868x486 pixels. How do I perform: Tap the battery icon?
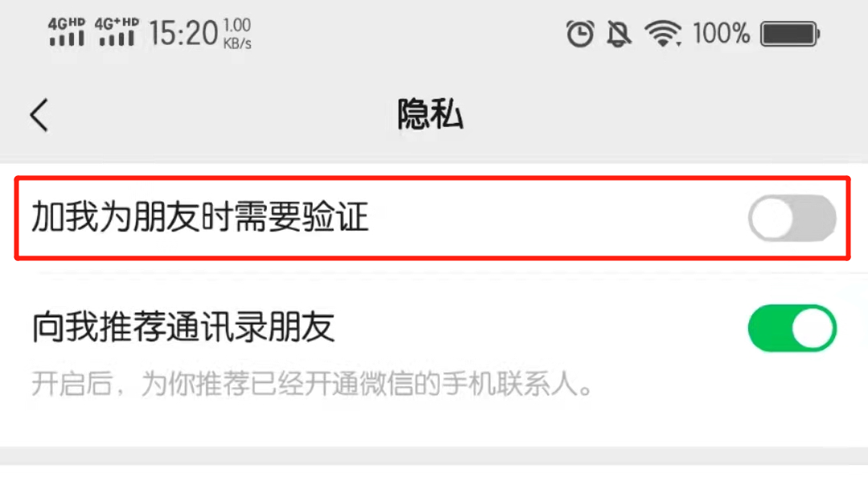click(790, 34)
